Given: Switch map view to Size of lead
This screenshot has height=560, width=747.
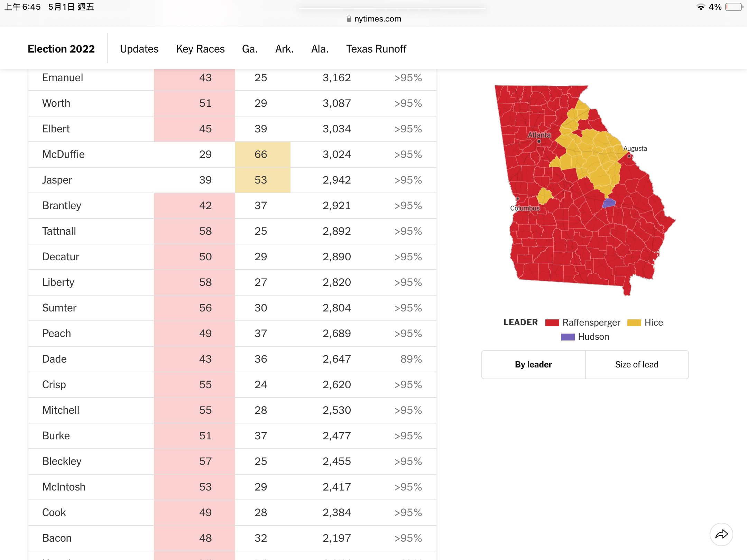Looking at the screenshot, I should [x=637, y=365].
